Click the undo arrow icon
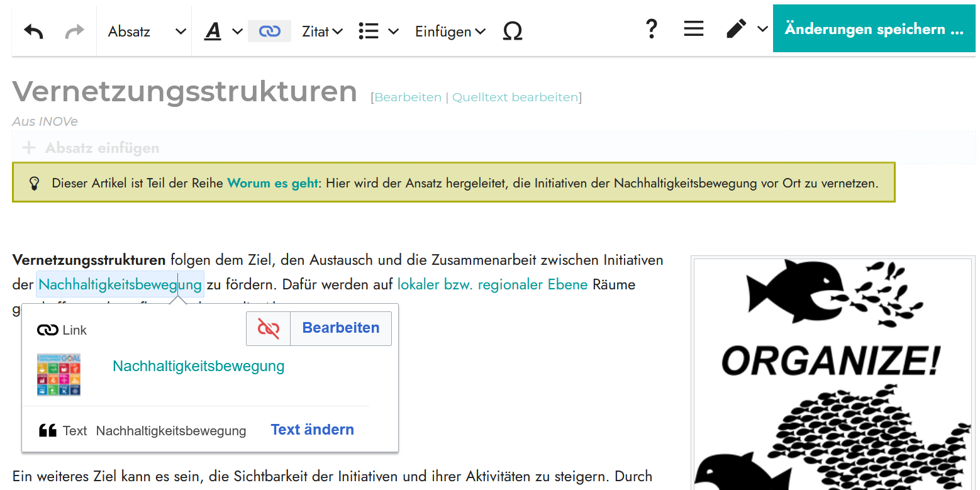Image resolution: width=980 pixels, height=490 pixels. [33, 31]
